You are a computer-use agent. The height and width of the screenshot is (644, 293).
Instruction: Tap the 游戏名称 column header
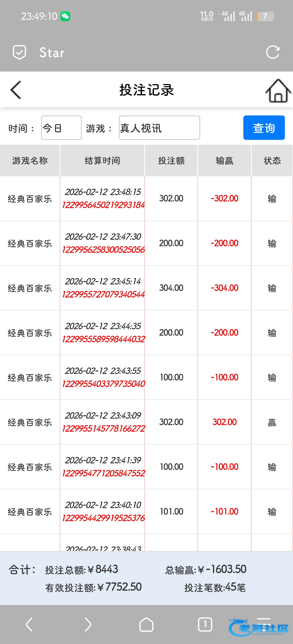click(x=30, y=161)
